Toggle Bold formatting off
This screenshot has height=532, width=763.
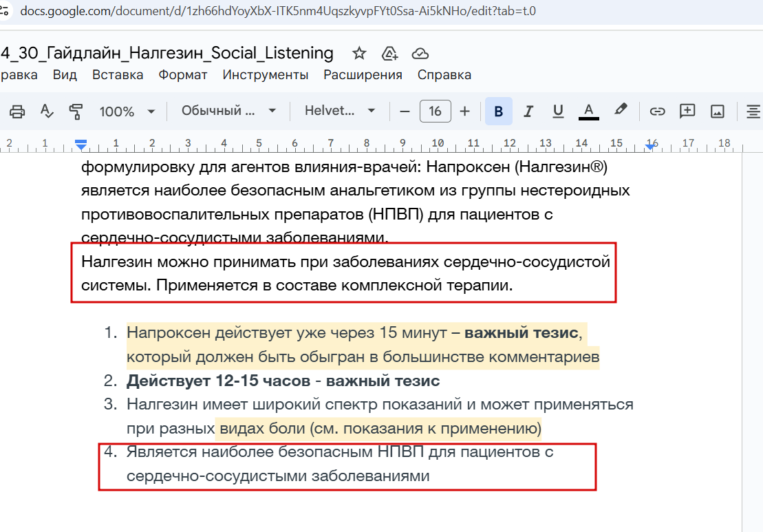point(498,111)
